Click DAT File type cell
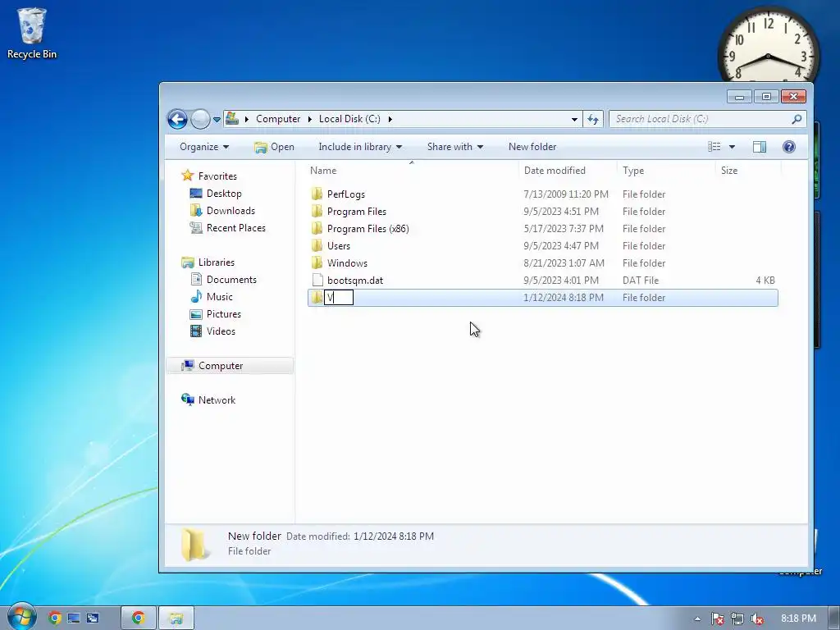 pos(641,280)
